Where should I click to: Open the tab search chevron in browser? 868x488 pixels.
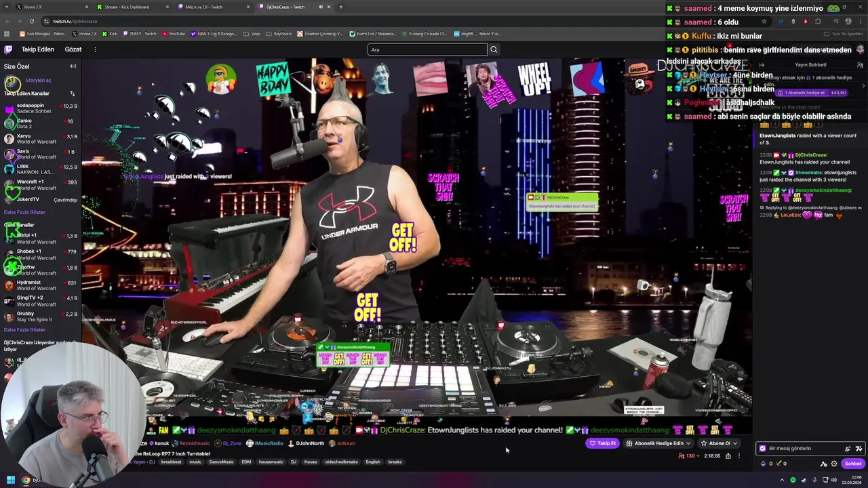pyautogui.click(x=7, y=7)
